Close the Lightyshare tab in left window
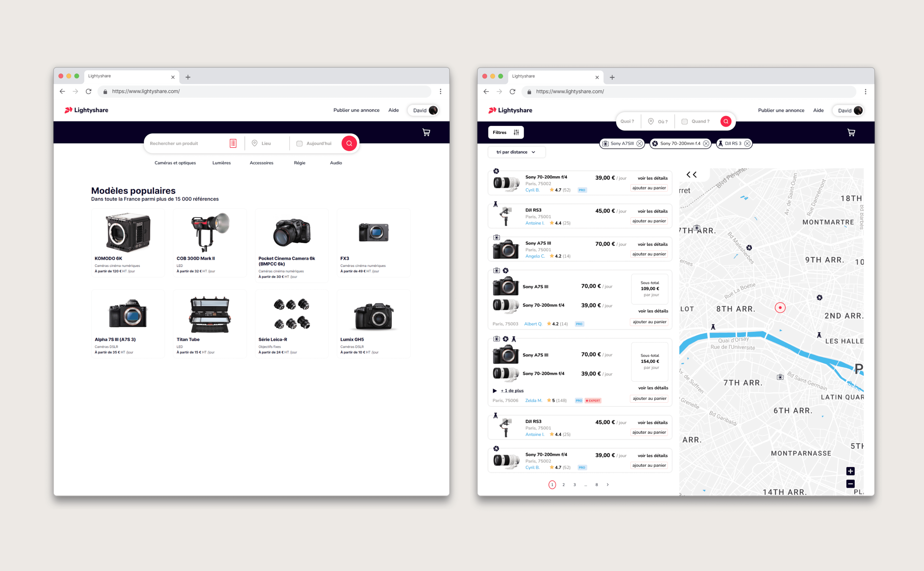Screen dimensions: 924x571 click(173, 77)
